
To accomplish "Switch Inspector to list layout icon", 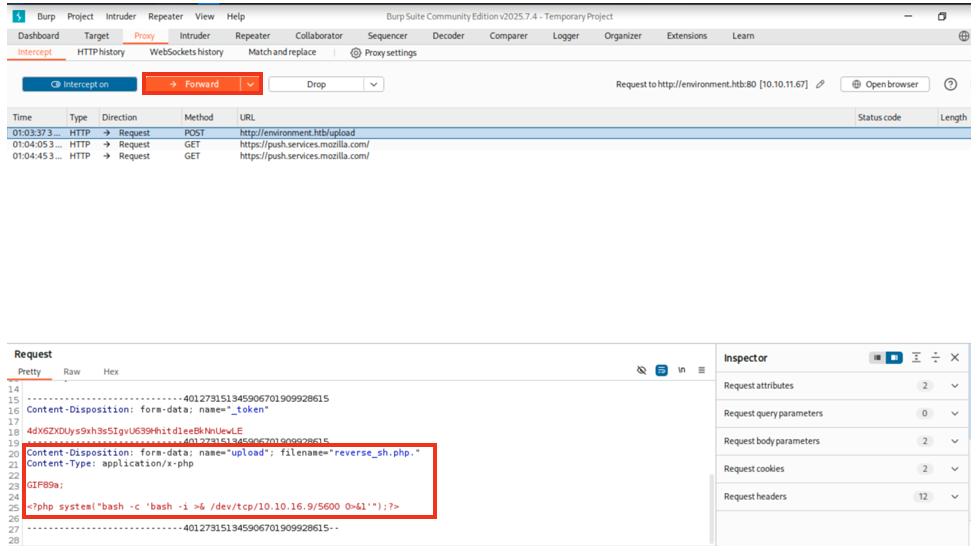I will tap(877, 357).
